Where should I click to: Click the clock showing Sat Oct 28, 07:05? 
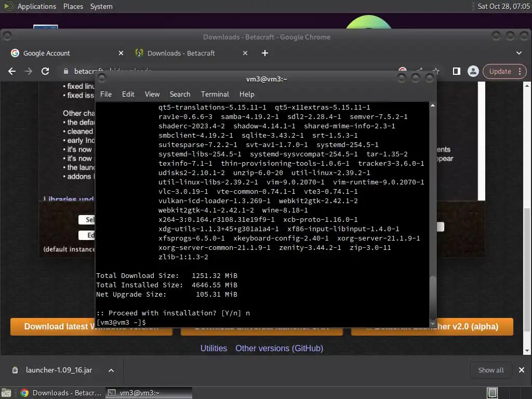503,6
